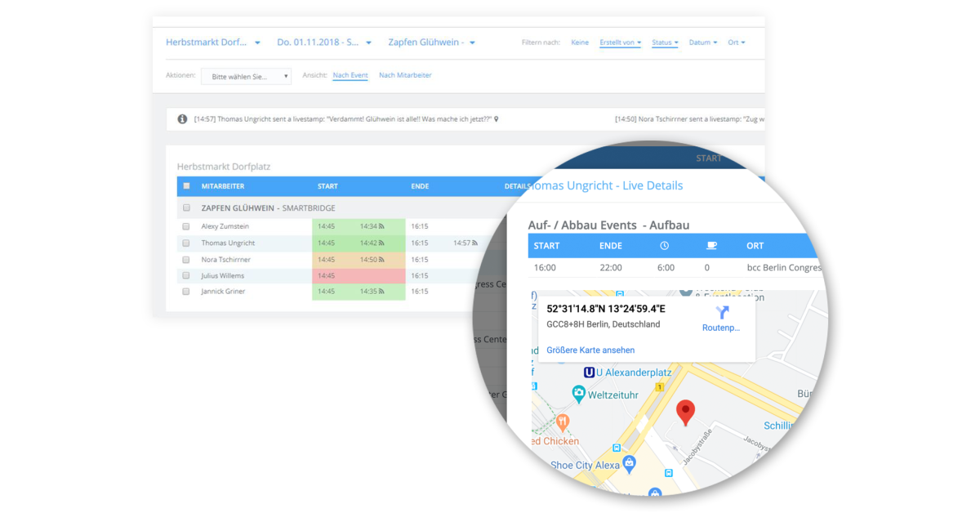980x513 pixels.
Task: Open the Größere Karte ansehen link
Action: coord(590,350)
